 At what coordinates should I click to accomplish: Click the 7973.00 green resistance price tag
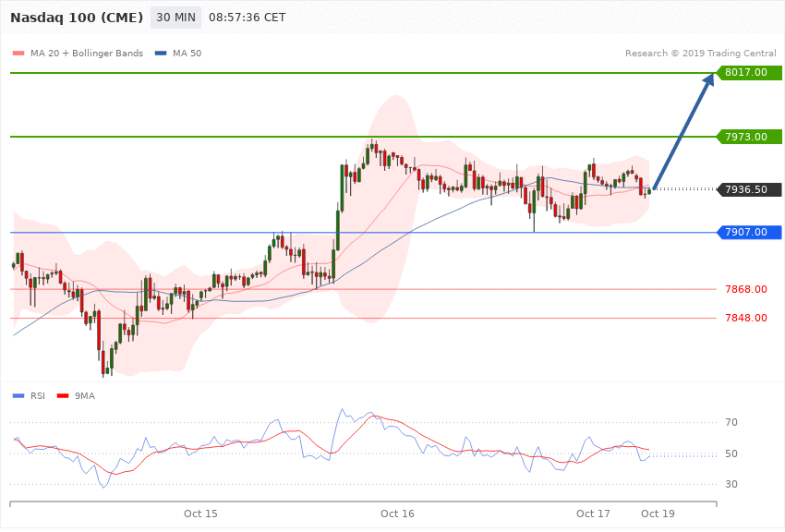pyautogui.click(x=750, y=137)
